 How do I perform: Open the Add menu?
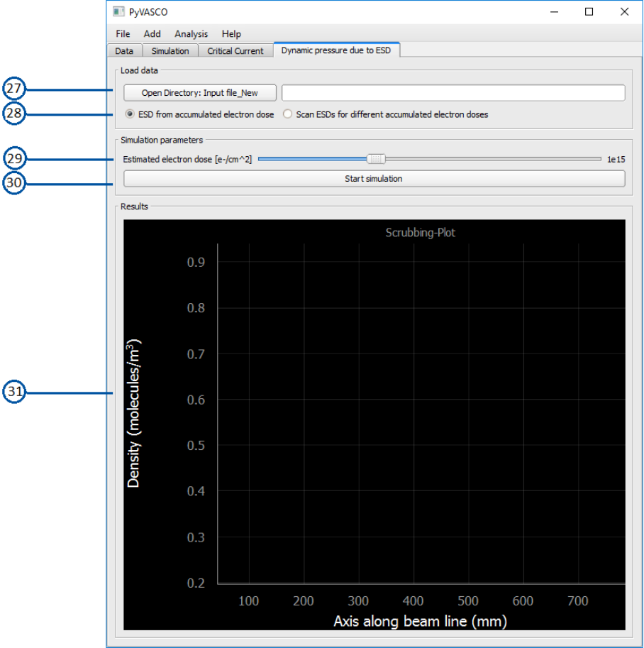pos(152,34)
